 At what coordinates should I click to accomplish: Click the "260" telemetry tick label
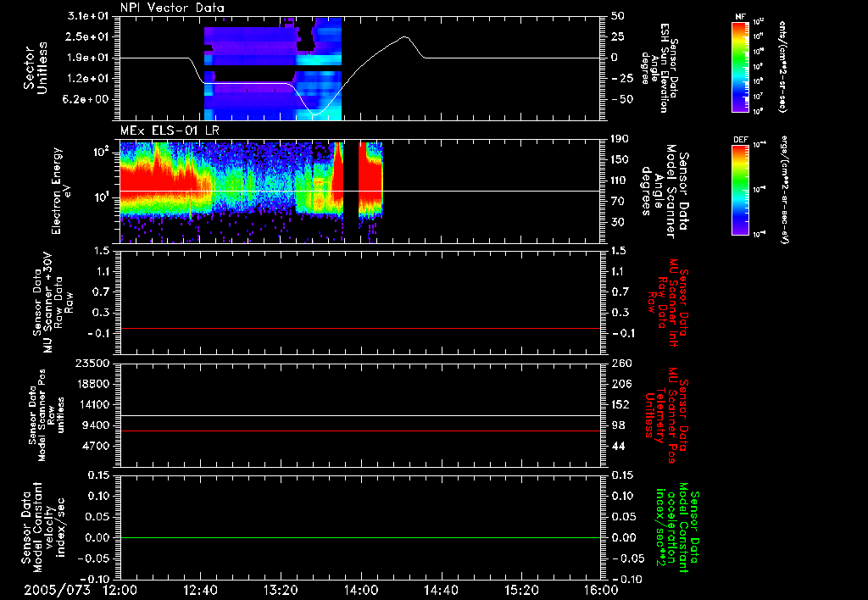[621, 363]
